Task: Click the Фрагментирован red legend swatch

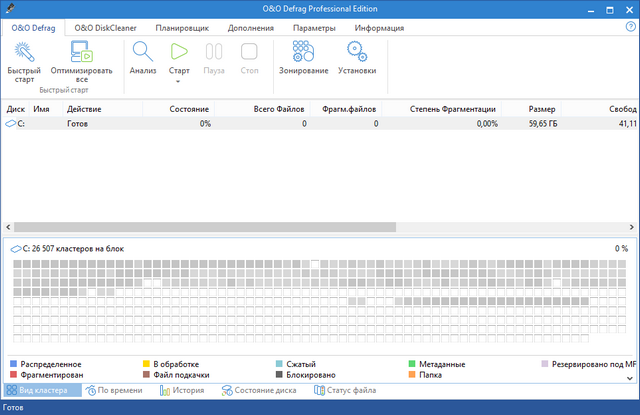Action: [12, 375]
